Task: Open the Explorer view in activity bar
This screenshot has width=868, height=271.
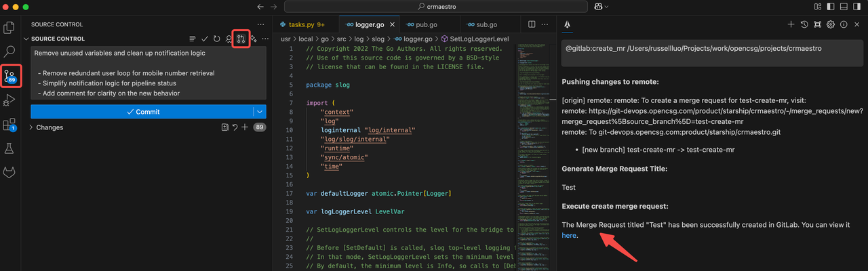Action: coord(10,28)
